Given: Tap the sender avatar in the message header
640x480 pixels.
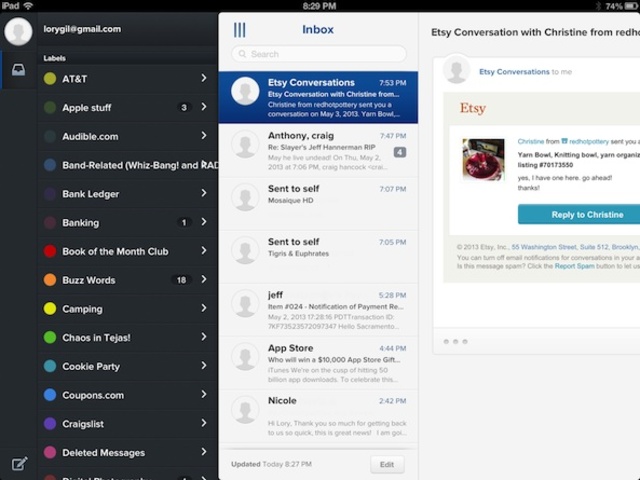Looking at the screenshot, I should point(456,69).
